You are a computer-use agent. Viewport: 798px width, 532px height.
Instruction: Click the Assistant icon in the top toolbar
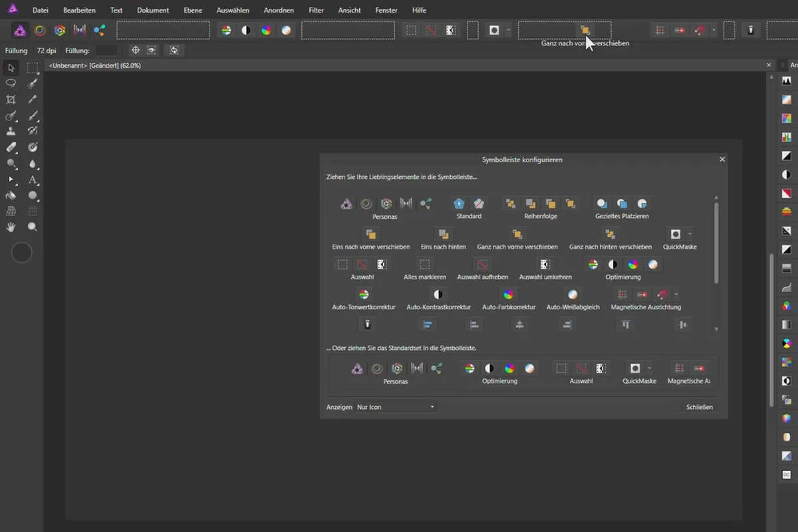coord(751,31)
